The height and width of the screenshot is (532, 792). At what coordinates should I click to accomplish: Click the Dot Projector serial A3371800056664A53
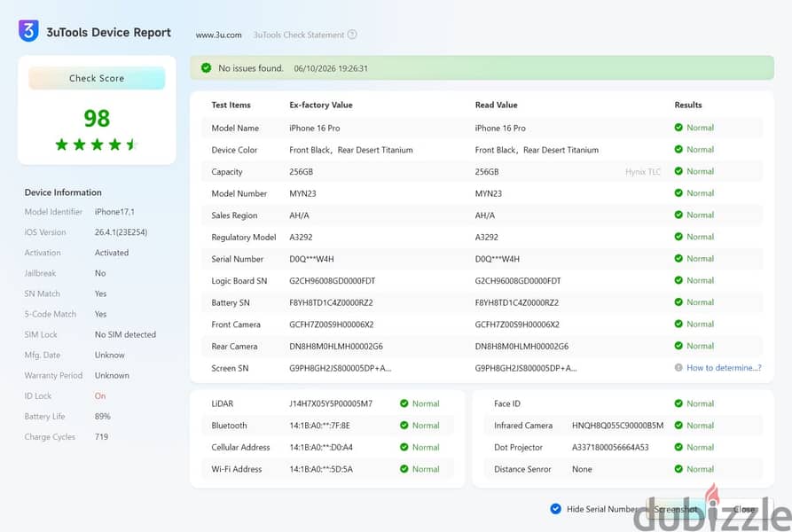610,447
